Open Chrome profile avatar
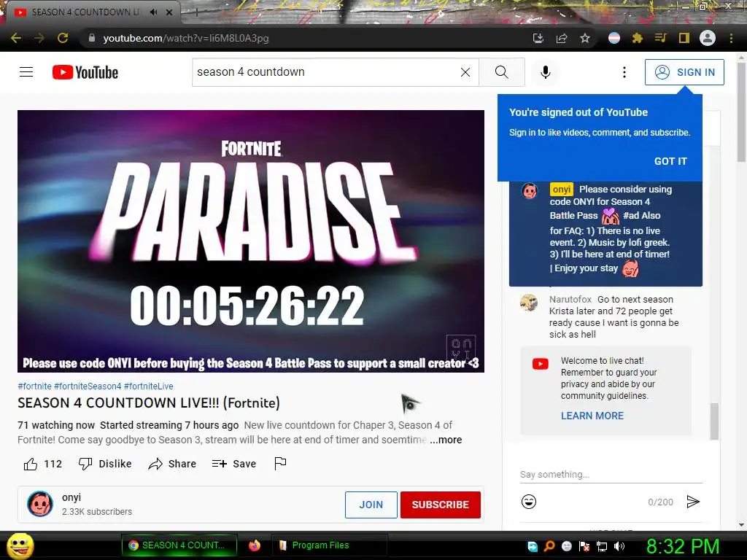 coord(708,38)
